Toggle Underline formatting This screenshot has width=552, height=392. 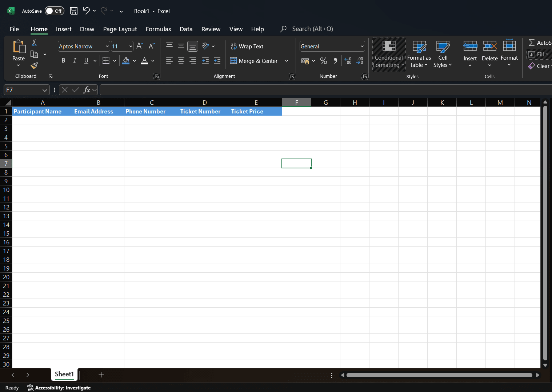point(86,61)
